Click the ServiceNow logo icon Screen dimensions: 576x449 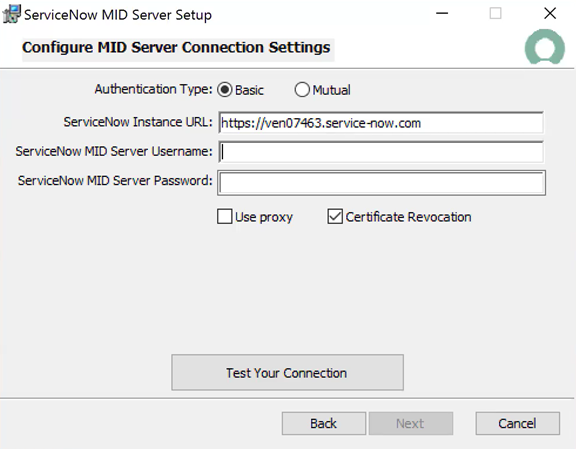coord(544,47)
